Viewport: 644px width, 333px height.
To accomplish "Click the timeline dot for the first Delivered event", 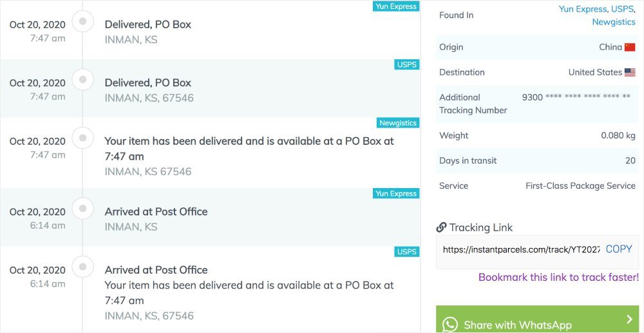I will click(x=82, y=22).
